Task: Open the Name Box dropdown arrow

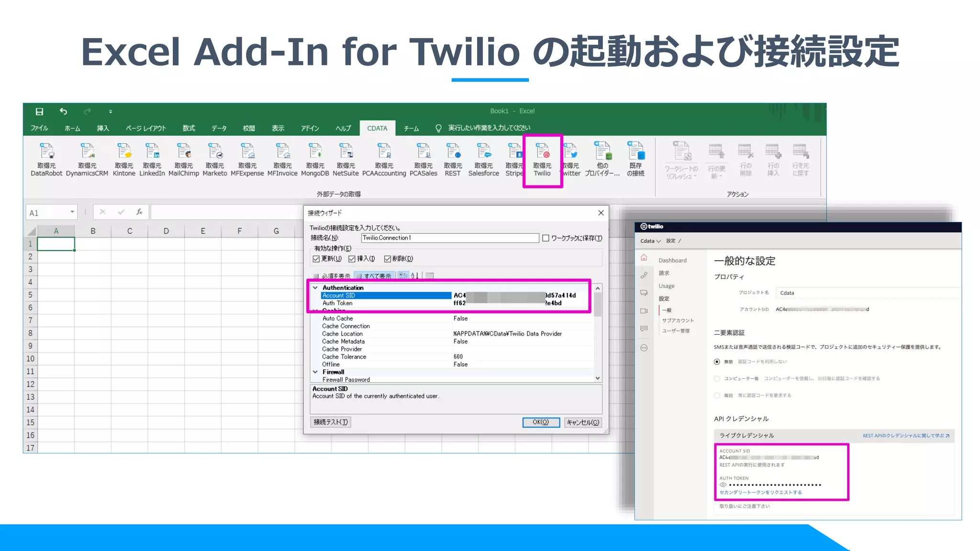Action: (72, 212)
